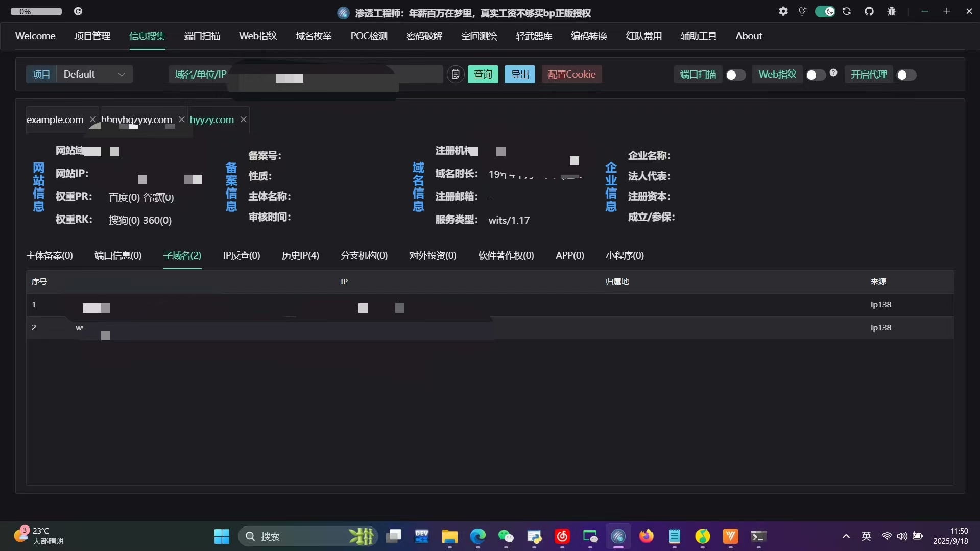Open settings via the gear icon
The image size is (980, 551).
[x=783, y=11]
